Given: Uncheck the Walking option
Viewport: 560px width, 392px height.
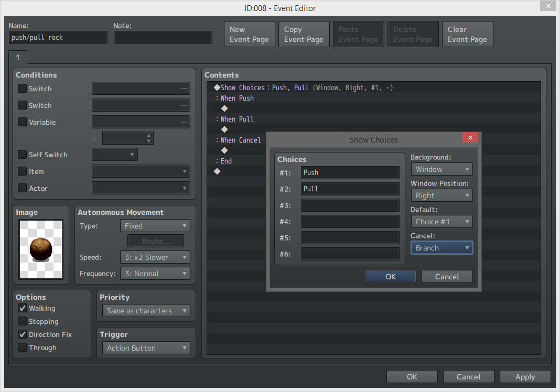Looking at the screenshot, I should point(22,308).
